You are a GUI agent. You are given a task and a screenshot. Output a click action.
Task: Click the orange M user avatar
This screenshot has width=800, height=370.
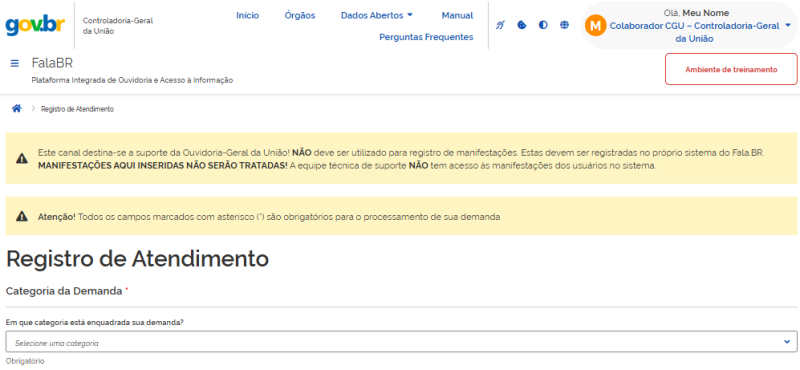595,25
